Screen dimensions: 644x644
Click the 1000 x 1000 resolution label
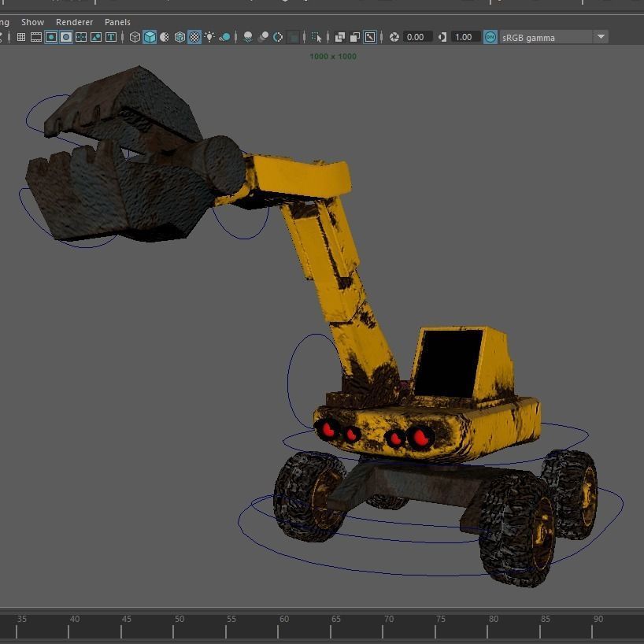tap(333, 57)
